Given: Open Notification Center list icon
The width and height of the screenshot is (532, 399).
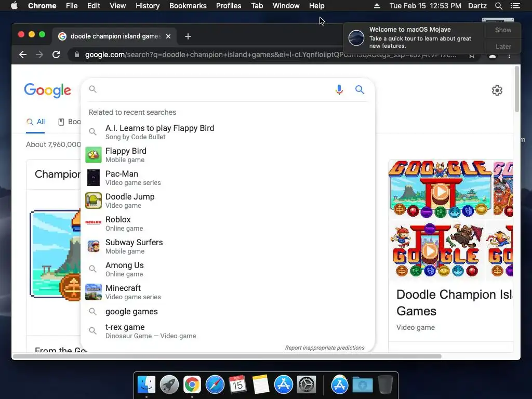Looking at the screenshot, I should 515,6.
